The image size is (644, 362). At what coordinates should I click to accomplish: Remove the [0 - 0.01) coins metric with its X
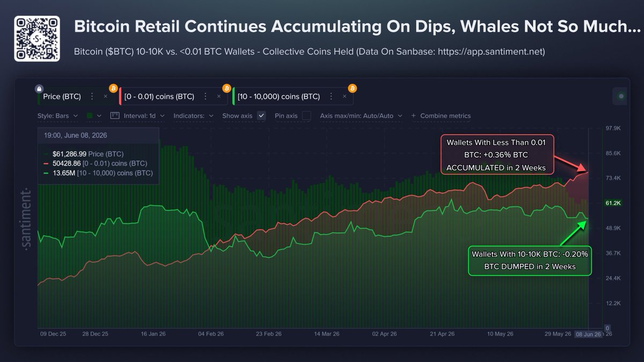click(x=218, y=97)
